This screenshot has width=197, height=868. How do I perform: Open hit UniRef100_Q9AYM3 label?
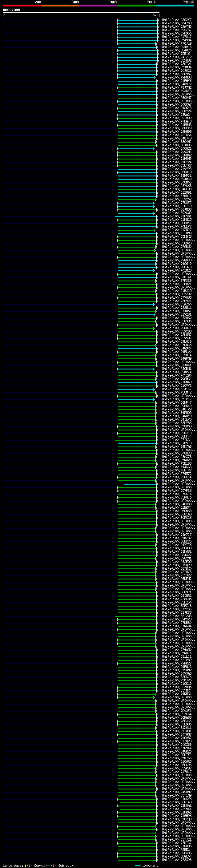(176, 26)
